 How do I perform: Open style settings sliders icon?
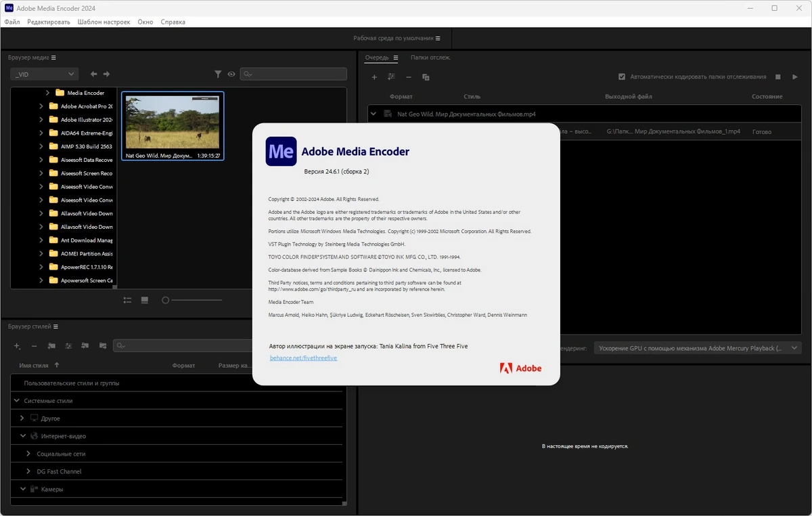[68, 345]
